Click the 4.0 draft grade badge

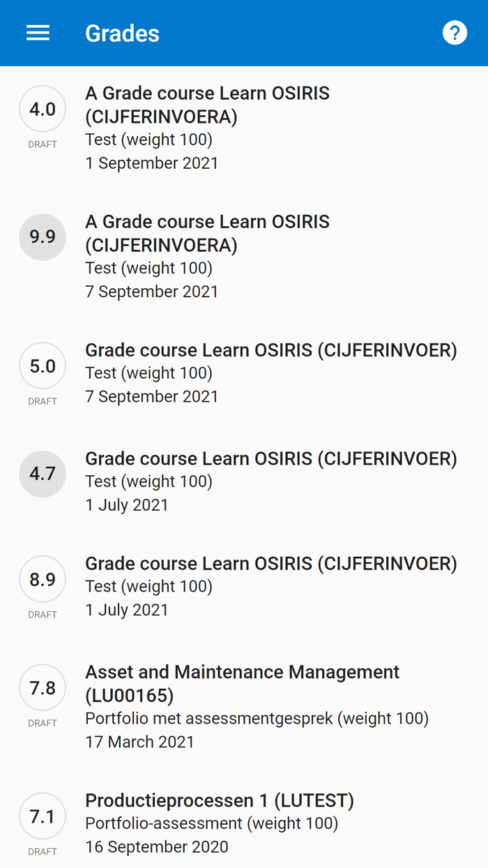(42, 109)
